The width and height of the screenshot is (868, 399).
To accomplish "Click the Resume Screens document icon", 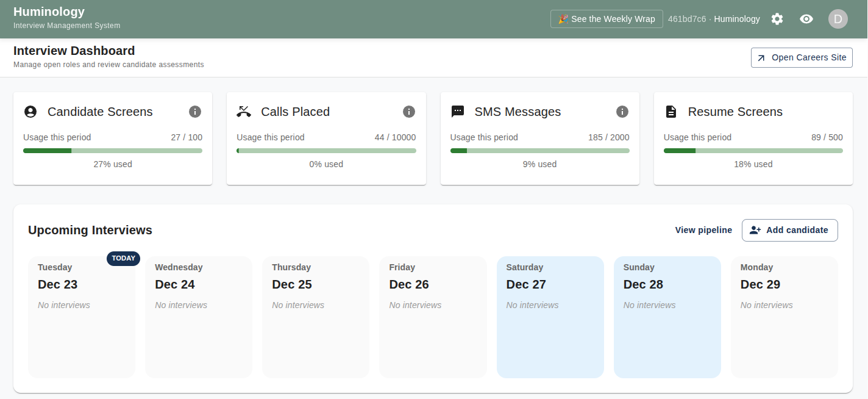I will (x=671, y=112).
